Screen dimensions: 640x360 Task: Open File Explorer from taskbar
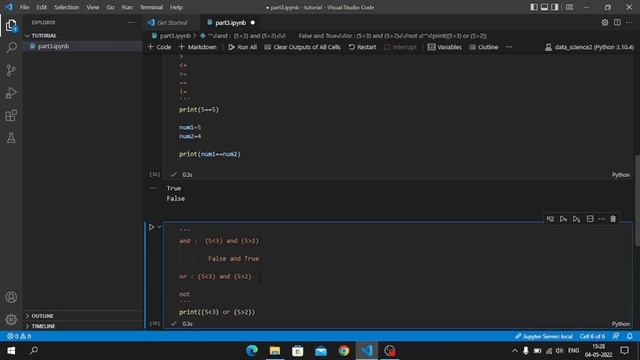tap(275, 351)
